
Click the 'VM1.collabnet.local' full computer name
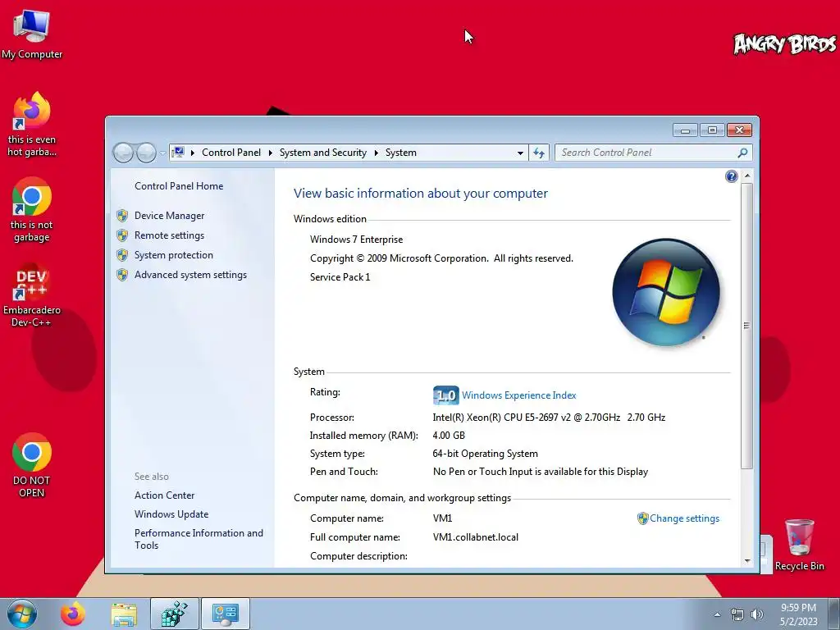pos(475,537)
